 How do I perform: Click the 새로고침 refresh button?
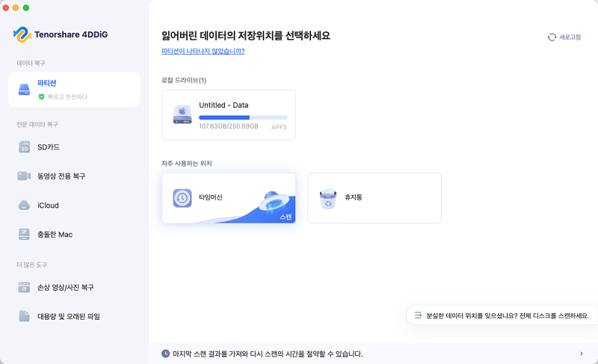(564, 37)
